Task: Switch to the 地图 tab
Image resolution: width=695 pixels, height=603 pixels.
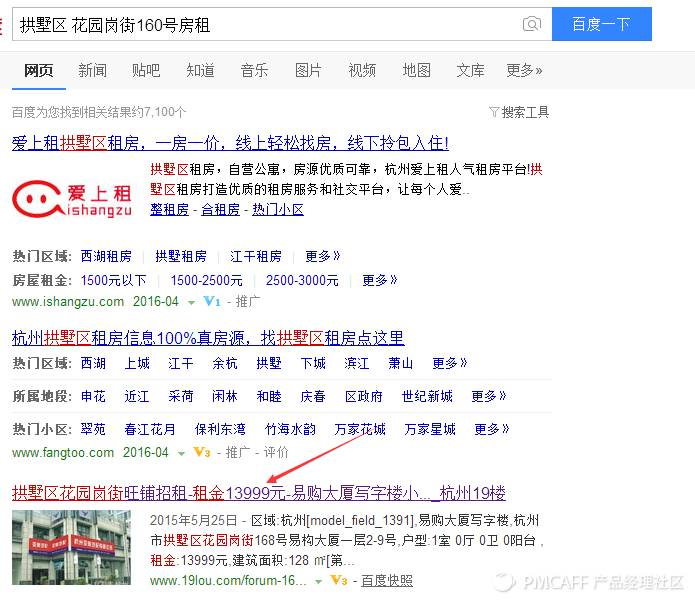Action: coord(417,70)
